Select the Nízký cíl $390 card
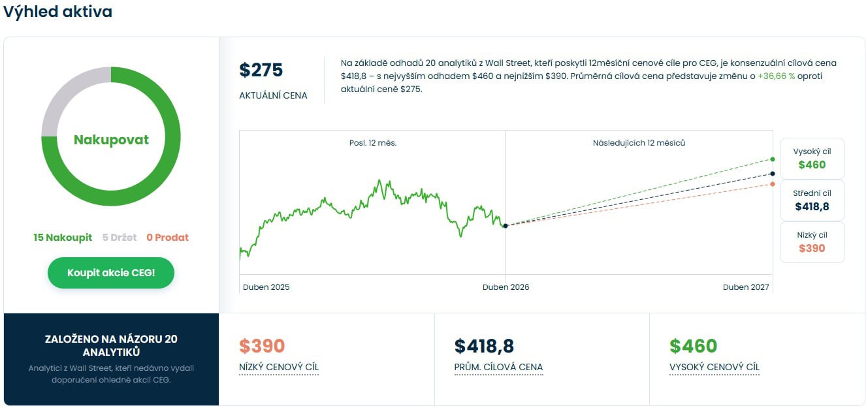 (812, 242)
